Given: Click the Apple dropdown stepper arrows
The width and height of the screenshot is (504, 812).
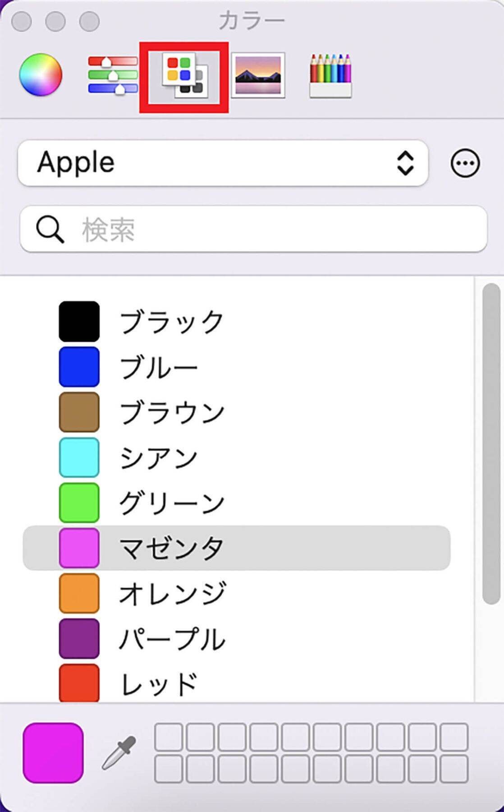Looking at the screenshot, I should 405,163.
